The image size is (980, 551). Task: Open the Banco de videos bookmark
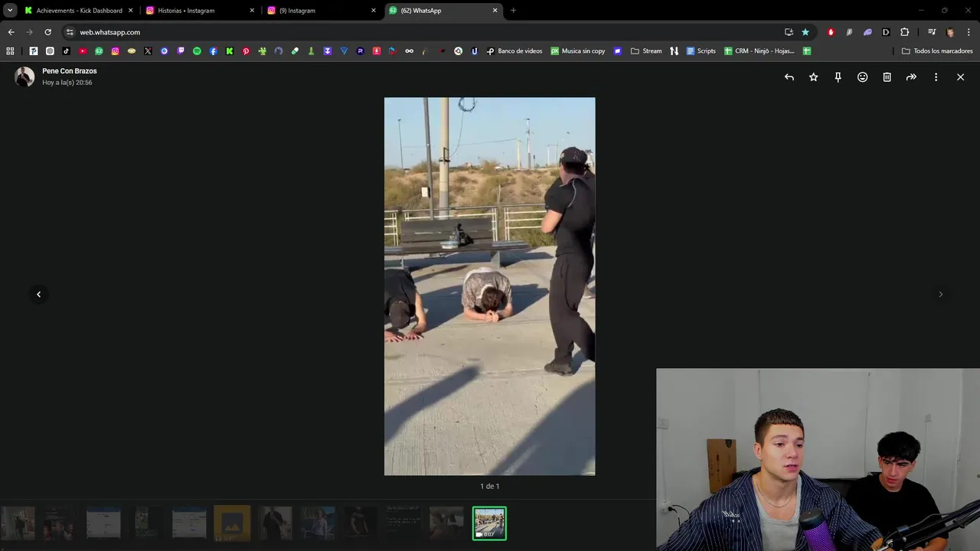click(x=514, y=51)
